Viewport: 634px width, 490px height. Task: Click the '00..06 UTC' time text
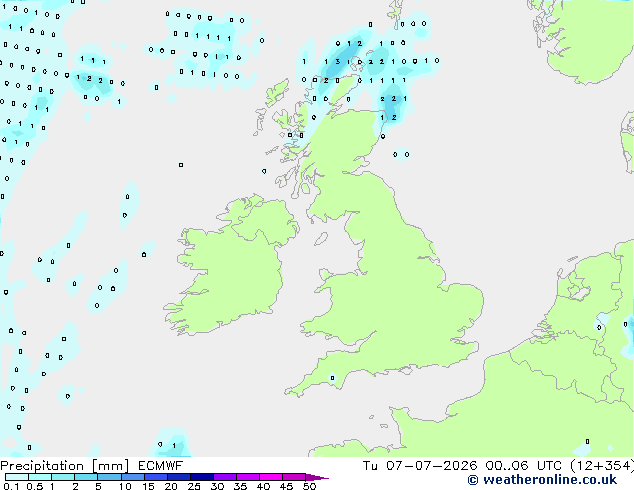523,466
